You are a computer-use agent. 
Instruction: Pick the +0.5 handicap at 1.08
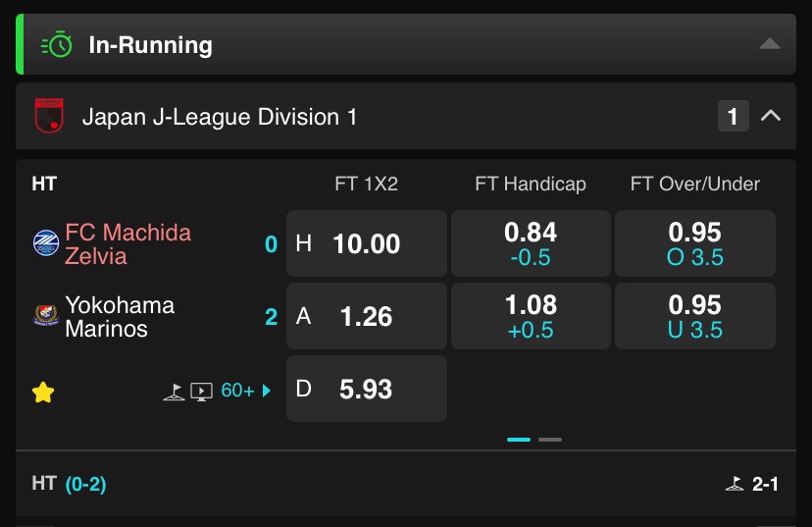point(531,316)
